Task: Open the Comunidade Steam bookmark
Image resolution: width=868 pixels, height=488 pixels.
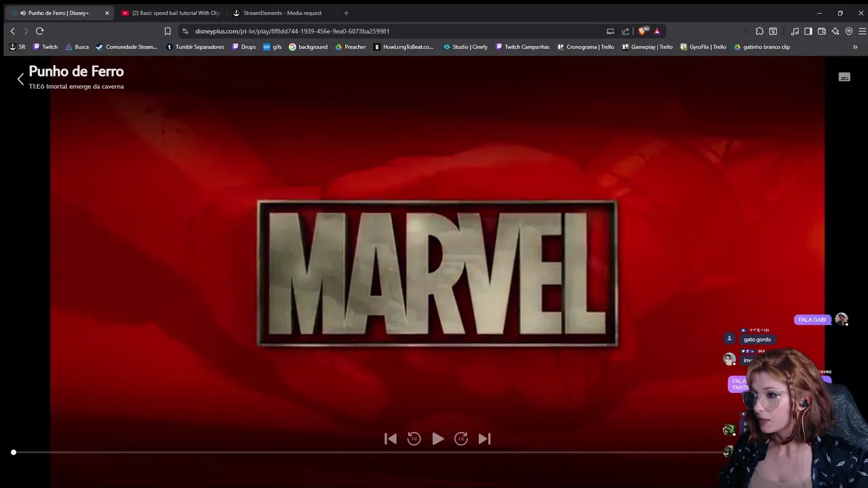Action: (x=127, y=47)
